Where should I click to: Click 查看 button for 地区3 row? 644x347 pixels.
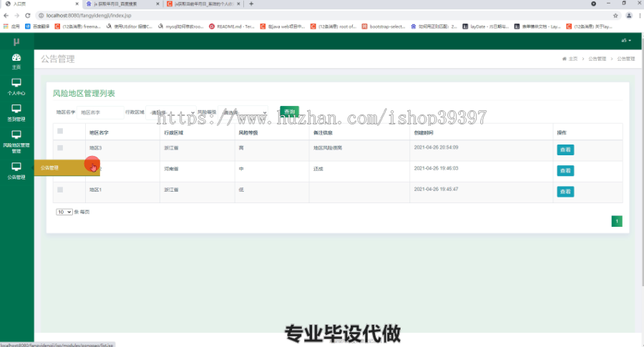[565, 150]
